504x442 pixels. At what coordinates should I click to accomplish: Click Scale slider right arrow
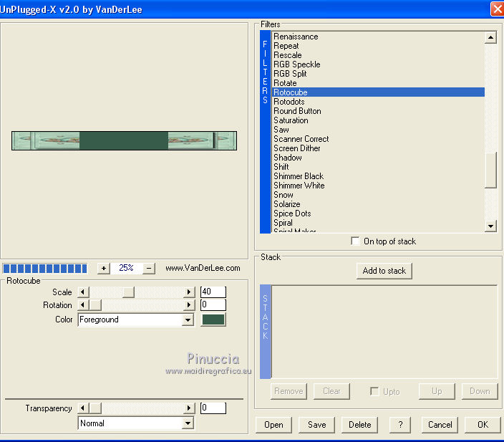pyautogui.click(x=190, y=292)
